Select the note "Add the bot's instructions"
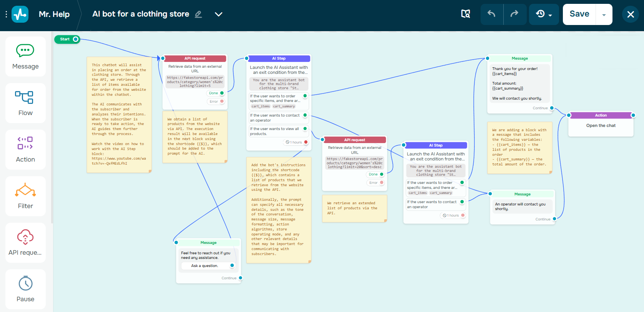The image size is (644, 312). click(x=279, y=210)
